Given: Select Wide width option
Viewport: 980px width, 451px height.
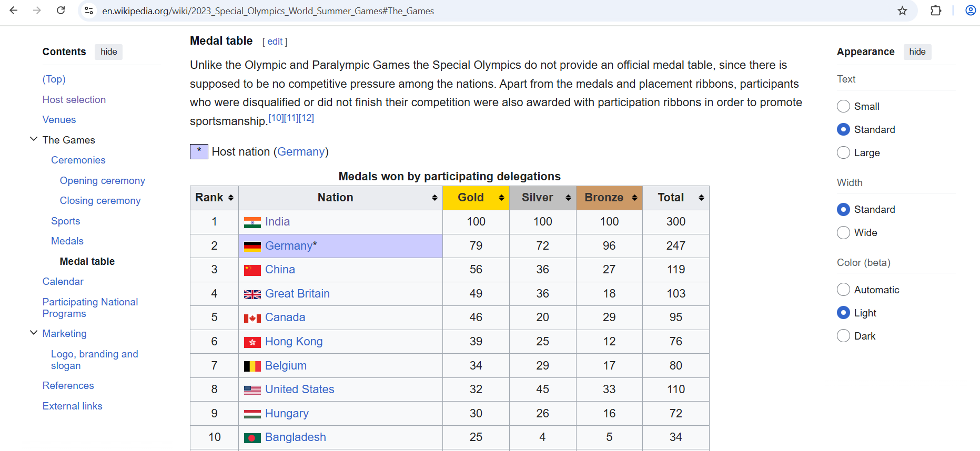Looking at the screenshot, I should 843,232.
